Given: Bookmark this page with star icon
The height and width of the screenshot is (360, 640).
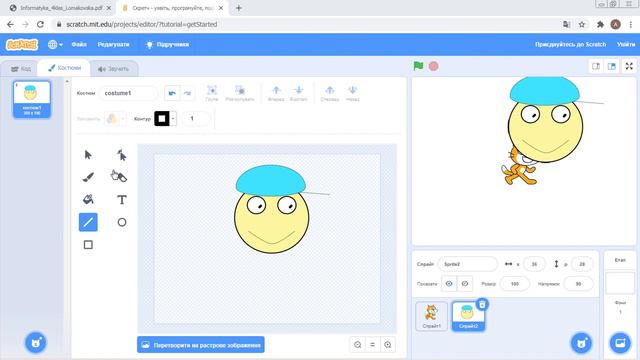Looking at the screenshot, I should [x=582, y=24].
